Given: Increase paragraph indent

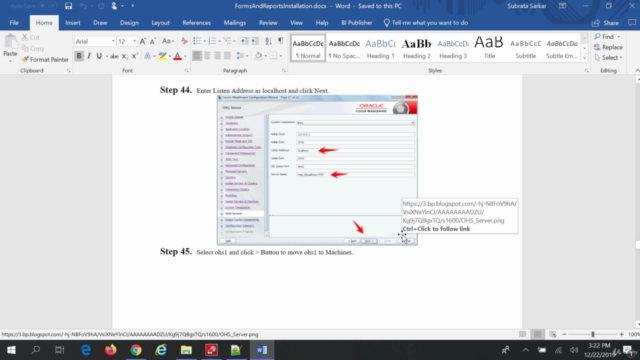Looking at the screenshot, I should [x=255, y=41].
